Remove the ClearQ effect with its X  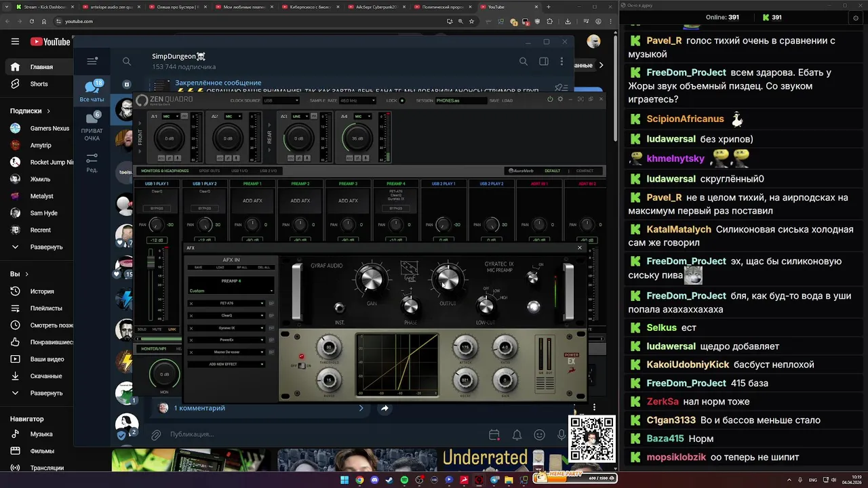191,315
